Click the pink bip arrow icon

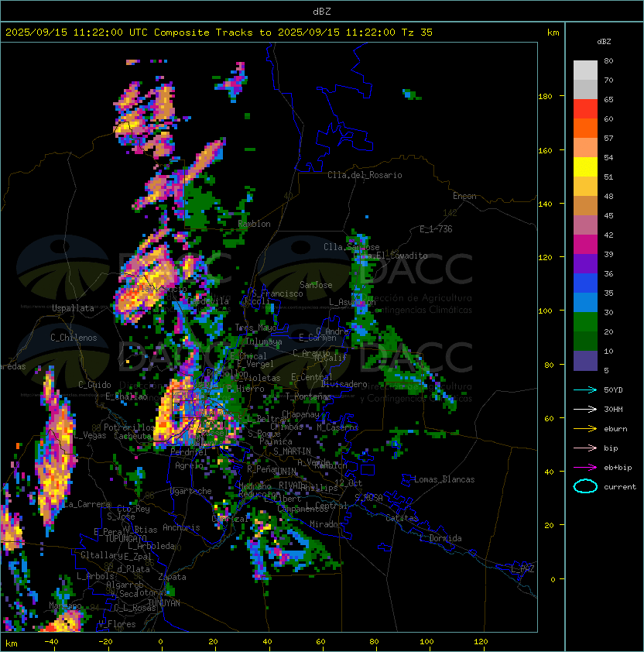585,448
